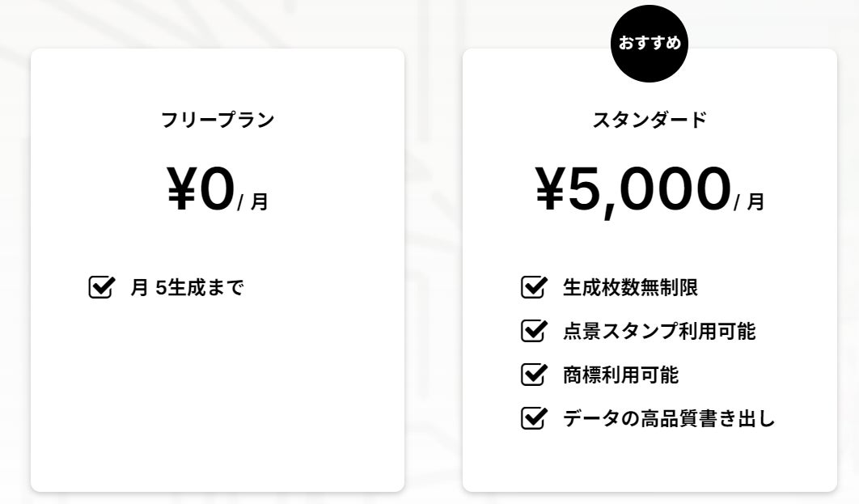The width and height of the screenshot is (859, 504).
Task: Click the checkmark icon beside 商標利用可能
Action: 532,375
